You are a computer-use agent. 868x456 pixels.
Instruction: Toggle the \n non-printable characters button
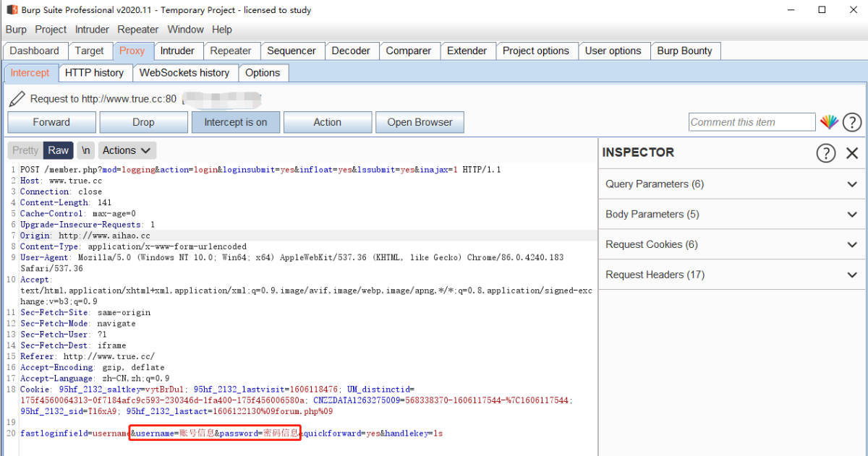86,150
